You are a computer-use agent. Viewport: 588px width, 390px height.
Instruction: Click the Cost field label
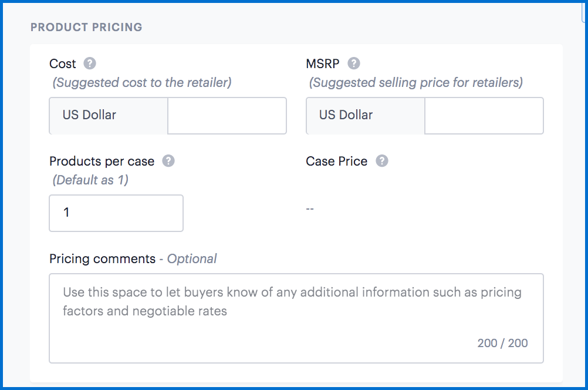(x=63, y=63)
